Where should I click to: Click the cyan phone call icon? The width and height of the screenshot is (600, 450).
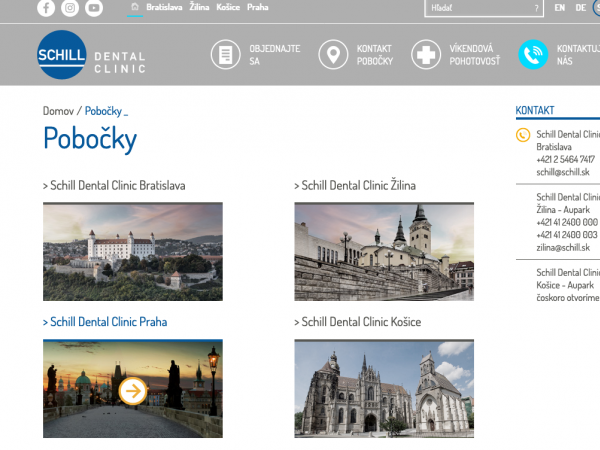pos(533,55)
